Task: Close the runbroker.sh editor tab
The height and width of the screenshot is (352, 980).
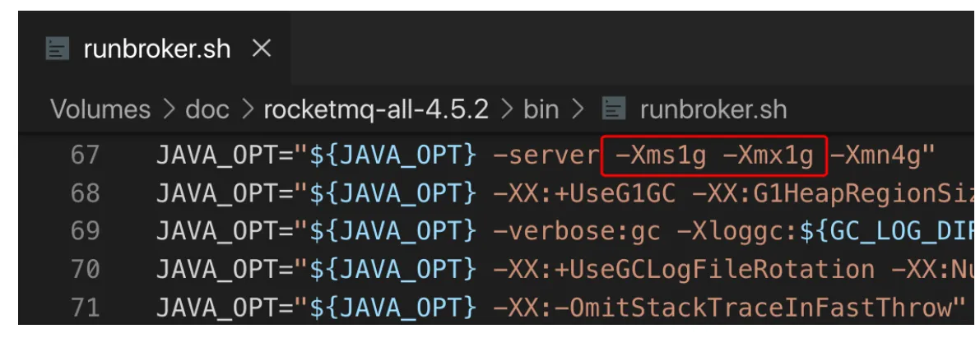Action: tap(261, 49)
